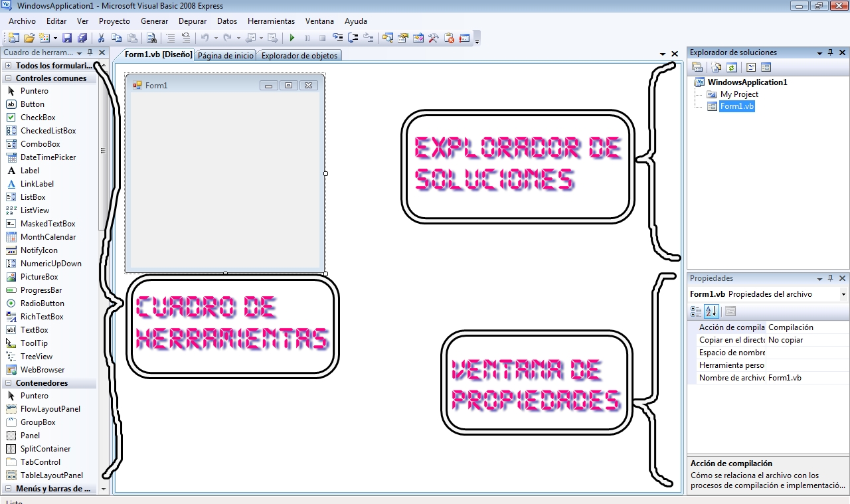Image resolution: width=850 pixels, height=504 pixels.
Task: Select My Project in solution tree
Action: coord(739,94)
